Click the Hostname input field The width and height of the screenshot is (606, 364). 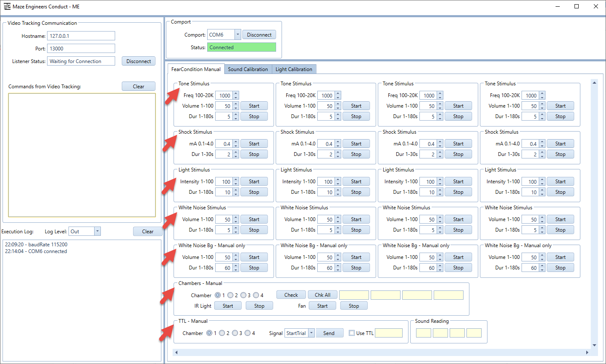click(81, 36)
